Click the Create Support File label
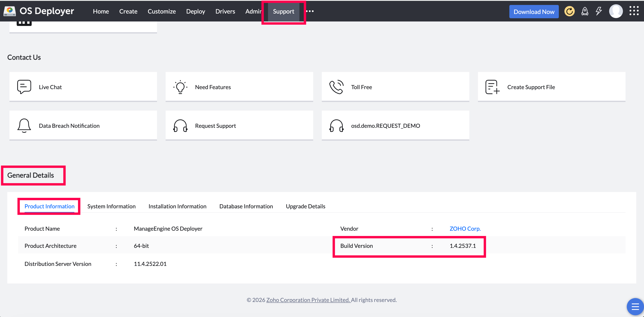This screenshot has width=644, height=317. [531, 87]
